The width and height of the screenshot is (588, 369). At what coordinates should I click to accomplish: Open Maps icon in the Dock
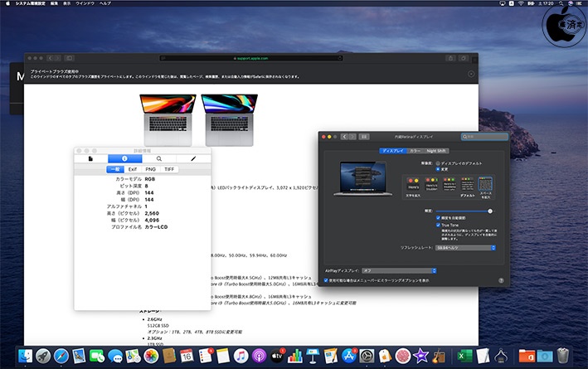134,356
